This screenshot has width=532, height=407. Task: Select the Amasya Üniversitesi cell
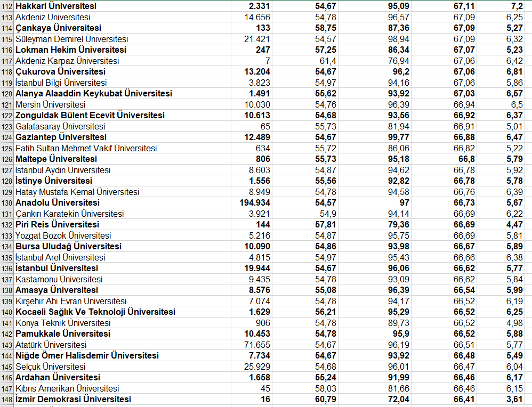(122, 290)
